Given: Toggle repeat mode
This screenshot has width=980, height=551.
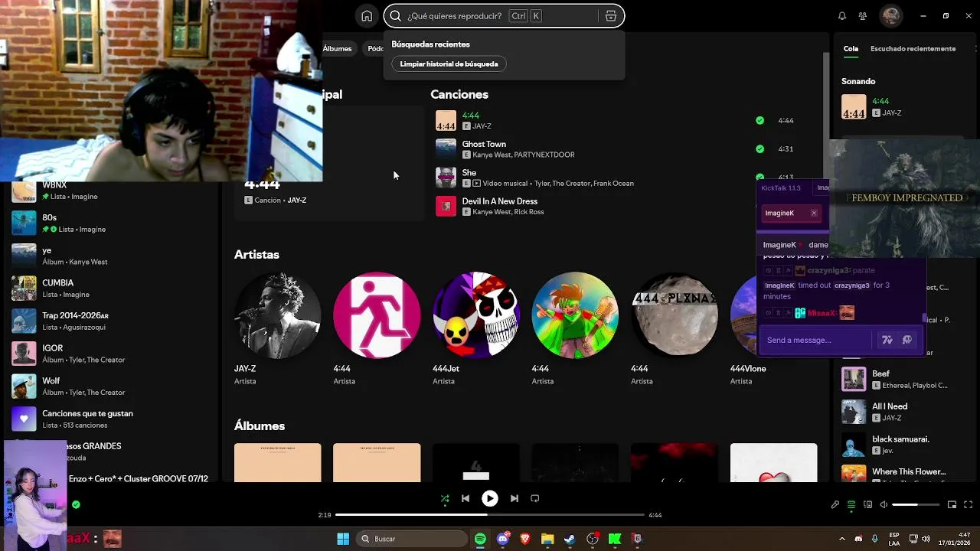Looking at the screenshot, I should tap(535, 498).
